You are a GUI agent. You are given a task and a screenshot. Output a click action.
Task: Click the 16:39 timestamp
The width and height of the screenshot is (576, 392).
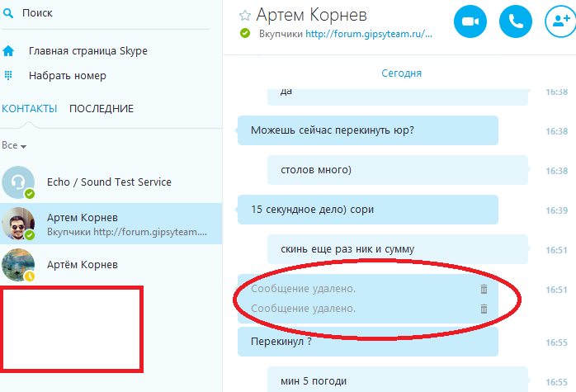556,210
